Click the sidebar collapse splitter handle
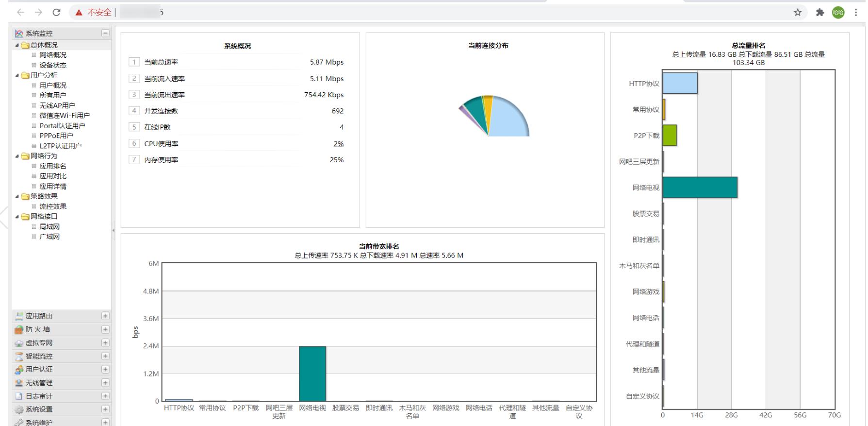 click(114, 230)
